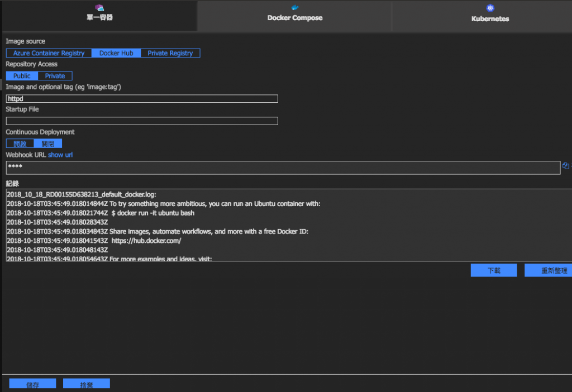This screenshot has height=392, width=572.
Task: Select Azure Container Registry image source
Action: (x=49, y=53)
